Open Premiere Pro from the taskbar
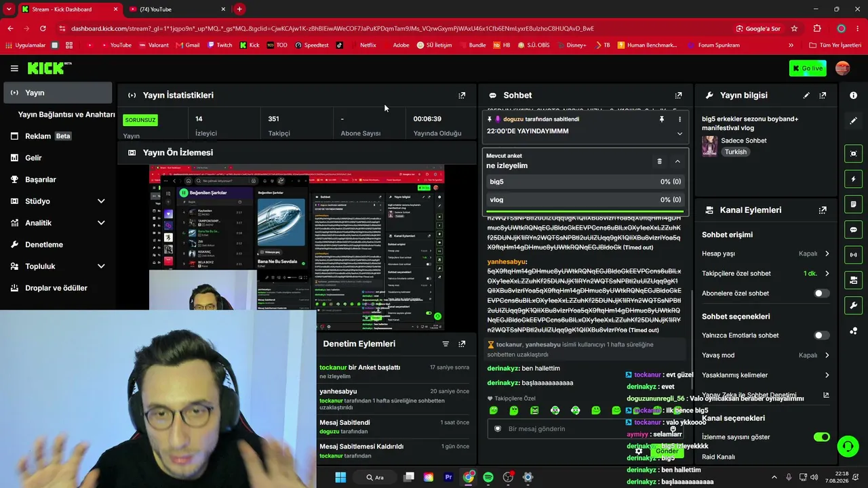 click(x=448, y=477)
